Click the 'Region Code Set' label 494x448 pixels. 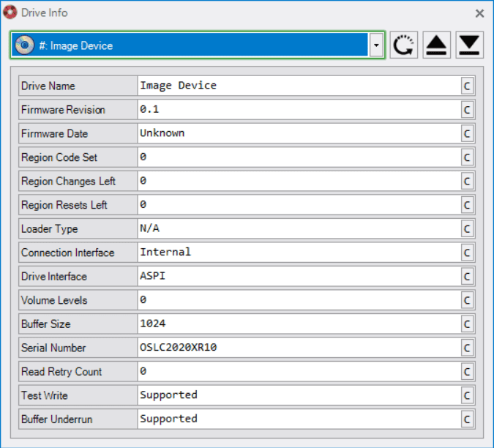[x=59, y=157]
